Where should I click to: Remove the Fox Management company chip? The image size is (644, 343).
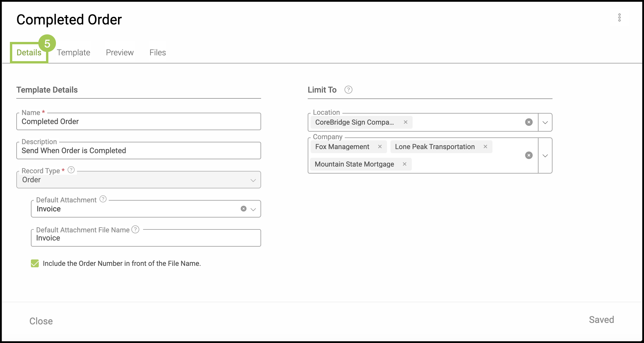click(x=380, y=147)
